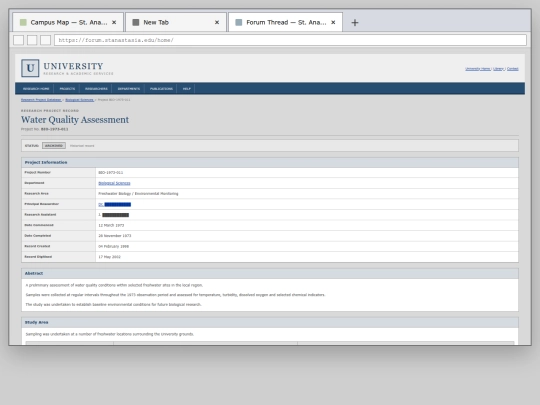540x405 pixels.
Task: Click the blue Forum Thread tab favicon
Action: (239, 22)
